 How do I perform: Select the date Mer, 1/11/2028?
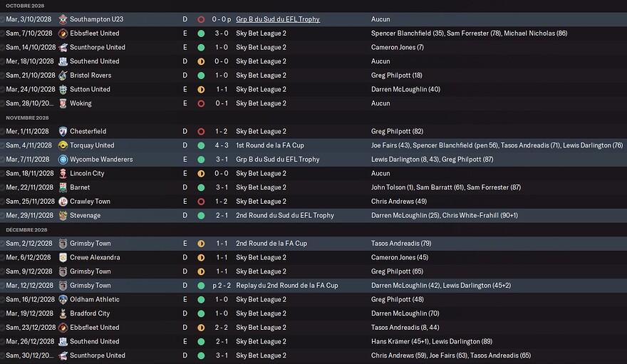tap(28, 131)
